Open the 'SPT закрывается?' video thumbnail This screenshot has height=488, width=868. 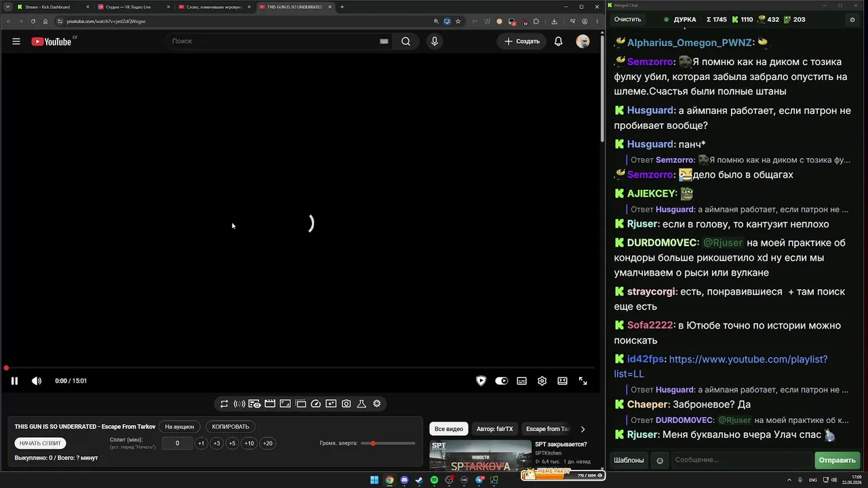pyautogui.click(x=480, y=455)
